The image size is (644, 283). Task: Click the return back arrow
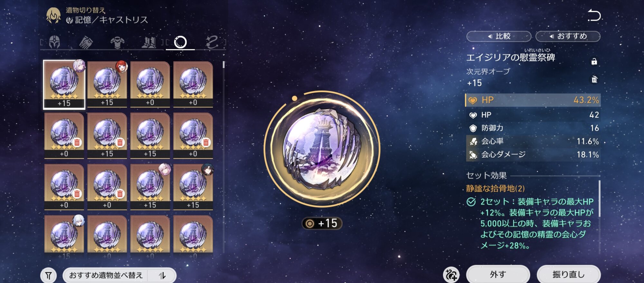pos(594,15)
